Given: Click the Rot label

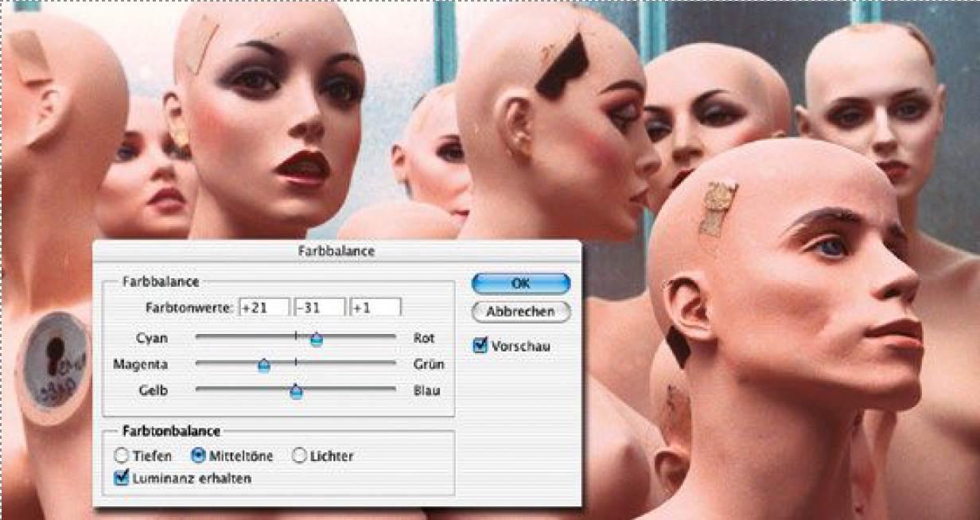Looking at the screenshot, I should coord(424,338).
